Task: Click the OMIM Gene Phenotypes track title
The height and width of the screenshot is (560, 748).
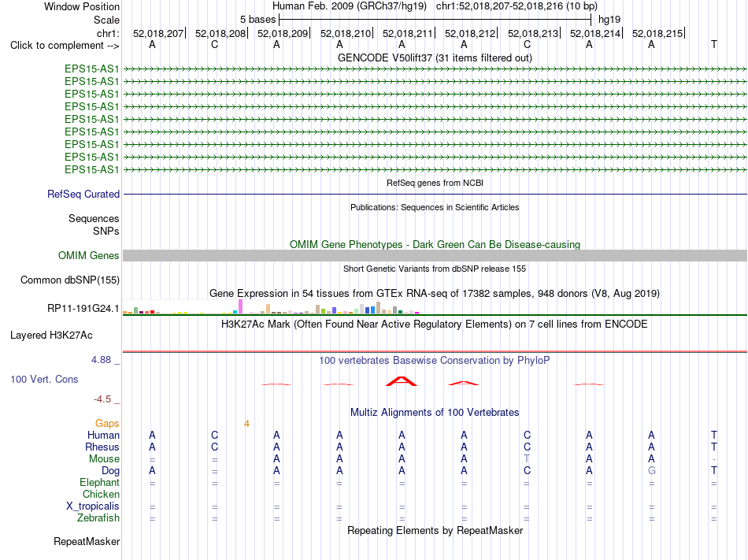Action: coord(435,245)
